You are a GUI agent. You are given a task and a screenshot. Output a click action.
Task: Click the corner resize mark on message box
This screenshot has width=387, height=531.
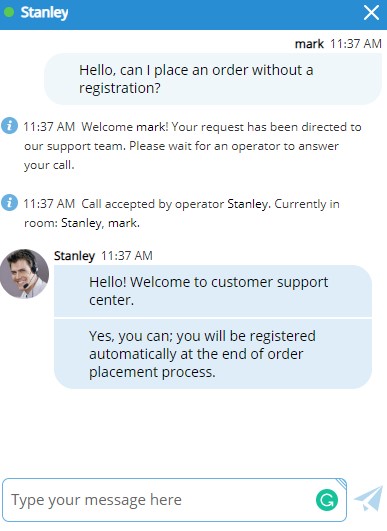[342, 483]
